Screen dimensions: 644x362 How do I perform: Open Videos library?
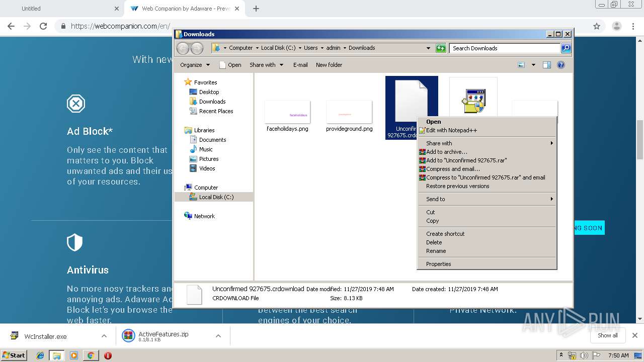tap(202, 168)
